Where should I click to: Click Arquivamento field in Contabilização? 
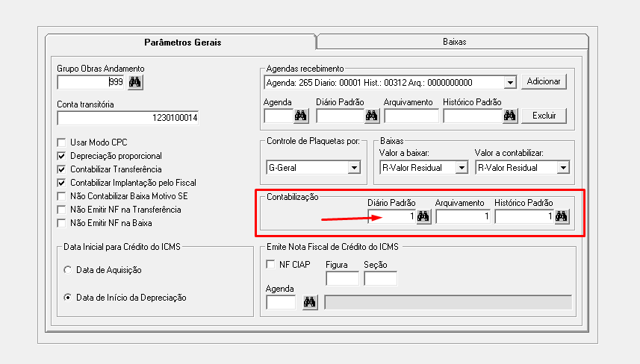point(463,216)
